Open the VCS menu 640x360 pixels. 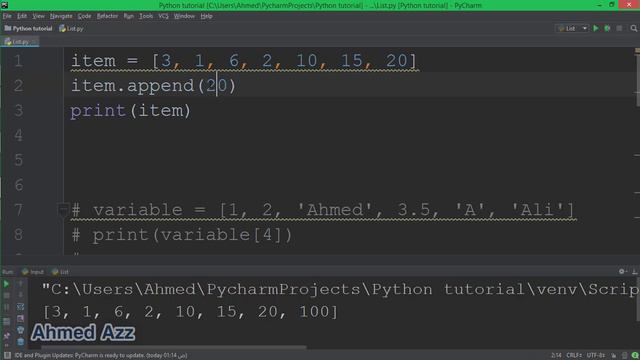pyautogui.click(x=163, y=16)
